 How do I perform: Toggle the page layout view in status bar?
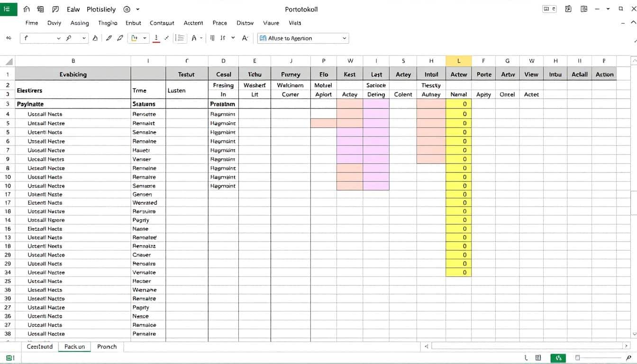pyautogui.click(x=538, y=358)
